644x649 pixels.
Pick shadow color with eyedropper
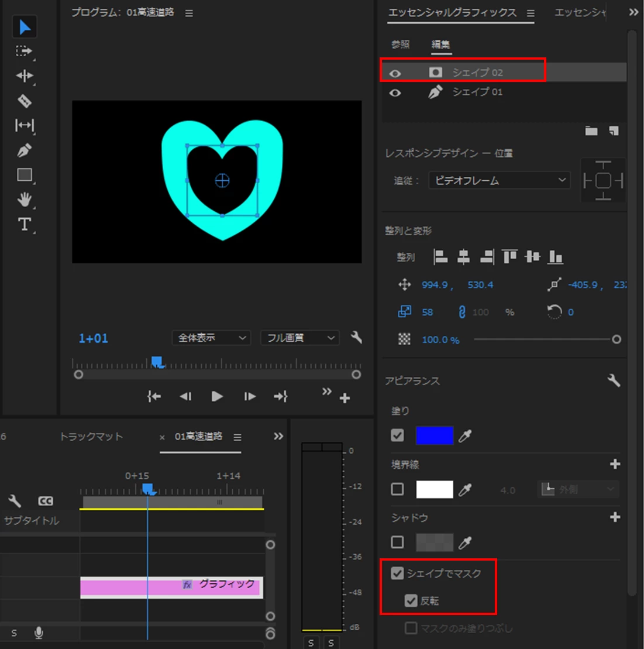pos(465,542)
